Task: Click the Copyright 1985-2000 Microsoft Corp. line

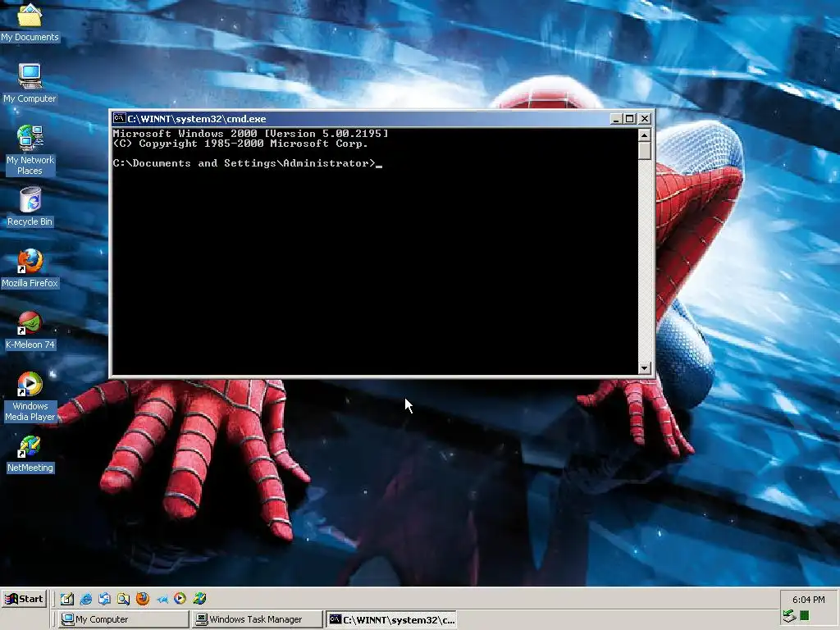Action: tap(240, 144)
